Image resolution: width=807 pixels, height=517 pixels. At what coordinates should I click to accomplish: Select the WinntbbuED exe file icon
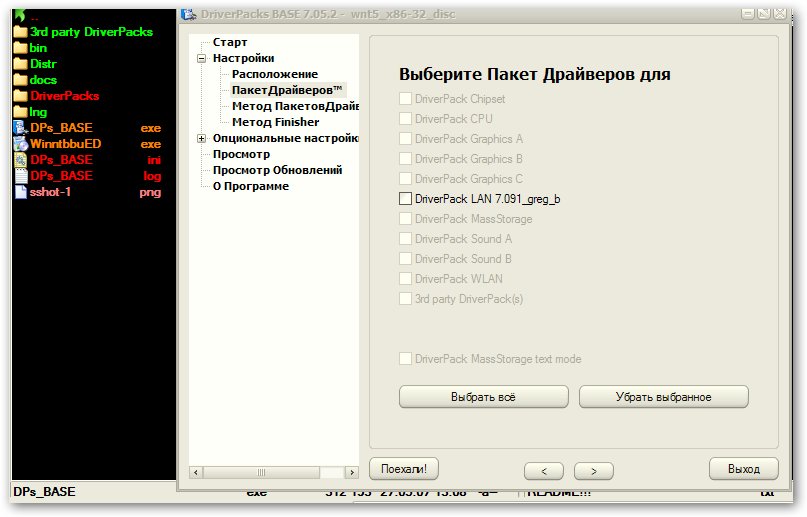coord(20,144)
